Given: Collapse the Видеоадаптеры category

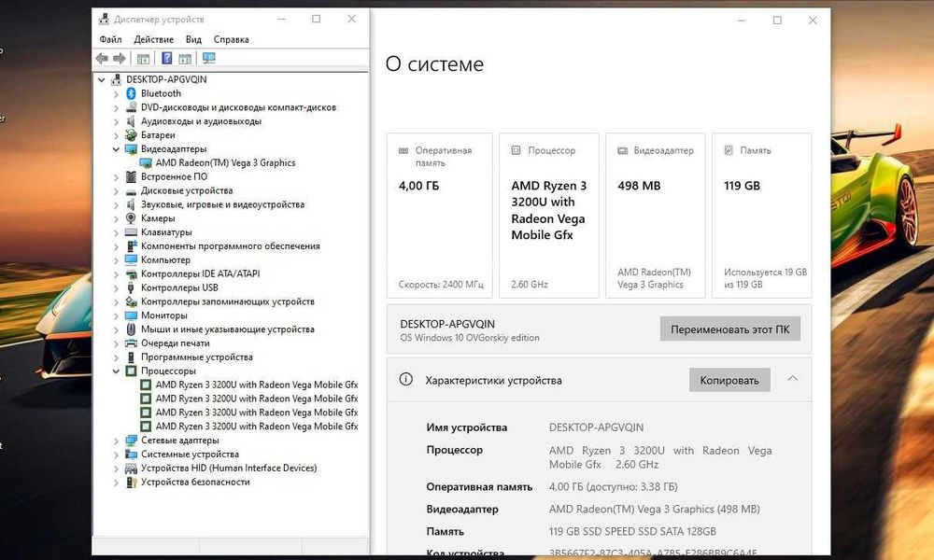Looking at the screenshot, I should pyautogui.click(x=116, y=149).
